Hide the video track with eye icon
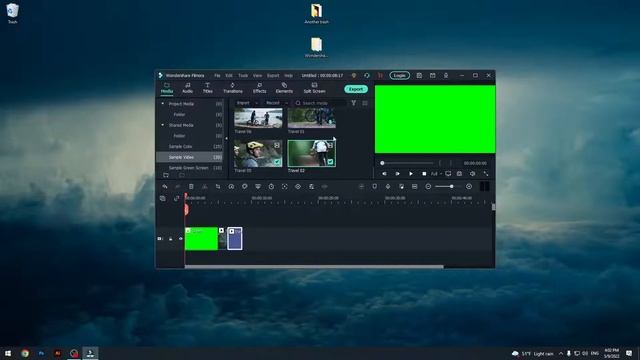Viewport: 640px width, 360px height. click(x=181, y=239)
